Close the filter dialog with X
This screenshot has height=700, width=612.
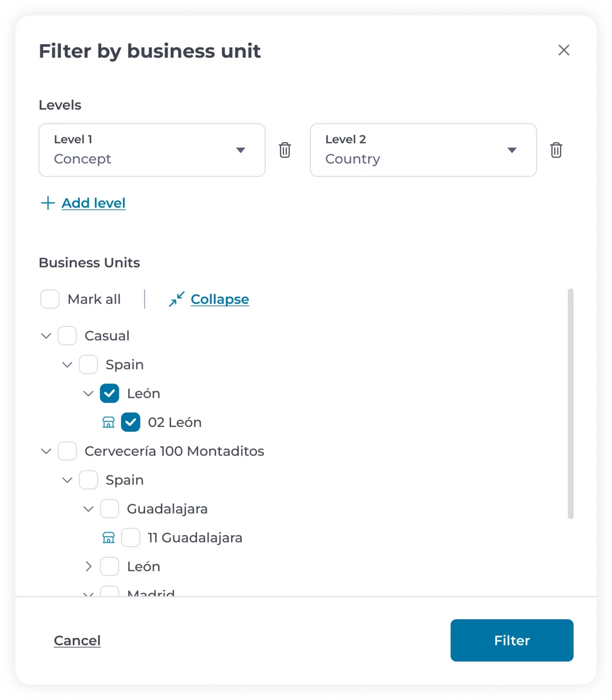[x=564, y=50]
